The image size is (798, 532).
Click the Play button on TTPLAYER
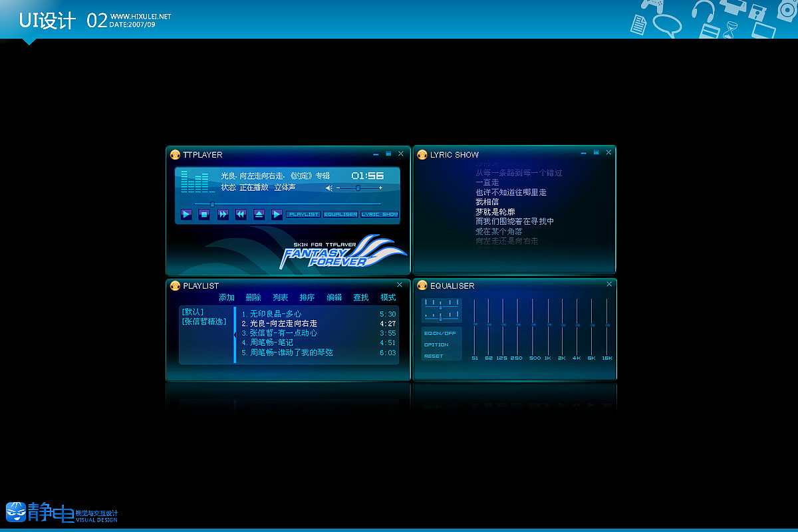pyautogui.click(x=186, y=214)
